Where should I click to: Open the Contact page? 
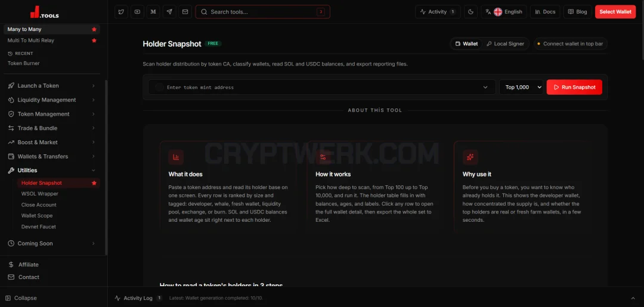tap(29, 277)
